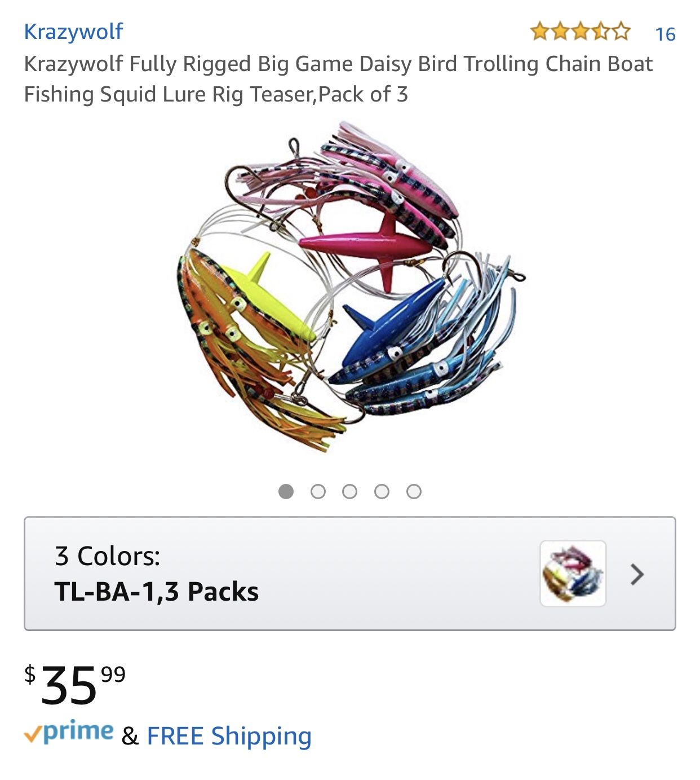Select the last carousel dot indicator

[x=413, y=491]
